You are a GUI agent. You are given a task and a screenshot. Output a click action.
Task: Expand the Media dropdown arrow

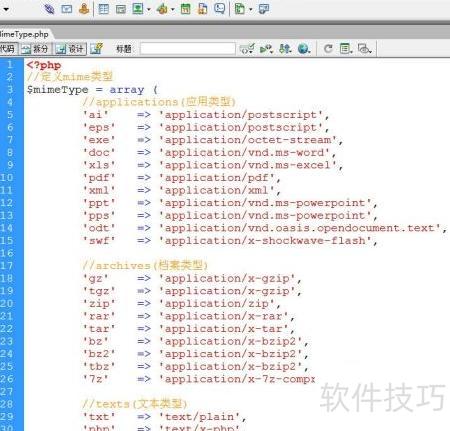coord(173,9)
